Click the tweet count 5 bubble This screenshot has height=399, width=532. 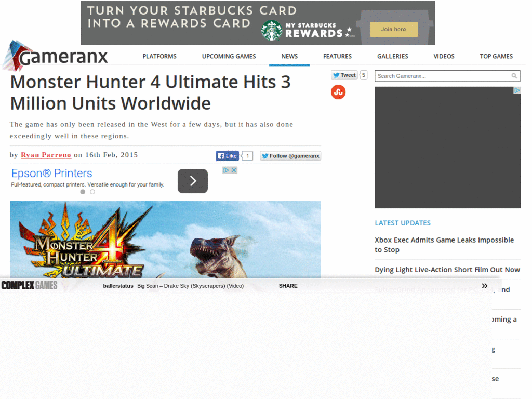tap(363, 75)
